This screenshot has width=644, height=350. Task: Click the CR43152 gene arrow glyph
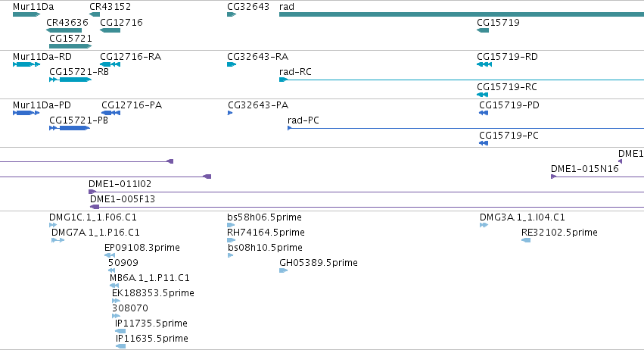pyautogui.click(x=95, y=14)
